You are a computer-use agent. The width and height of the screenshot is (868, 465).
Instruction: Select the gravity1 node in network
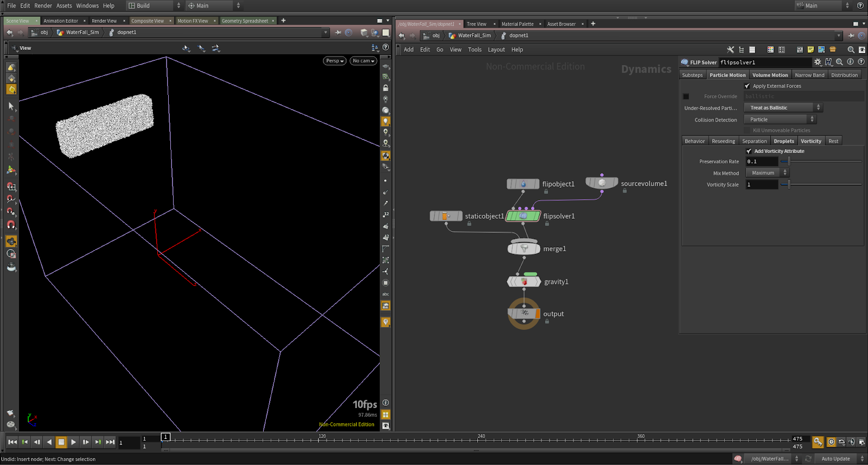click(524, 282)
